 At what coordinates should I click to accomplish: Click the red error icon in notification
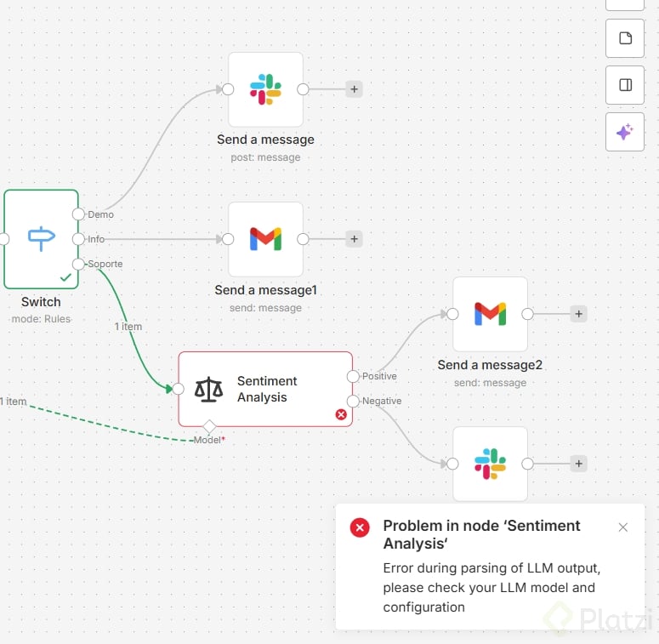tap(360, 527)
